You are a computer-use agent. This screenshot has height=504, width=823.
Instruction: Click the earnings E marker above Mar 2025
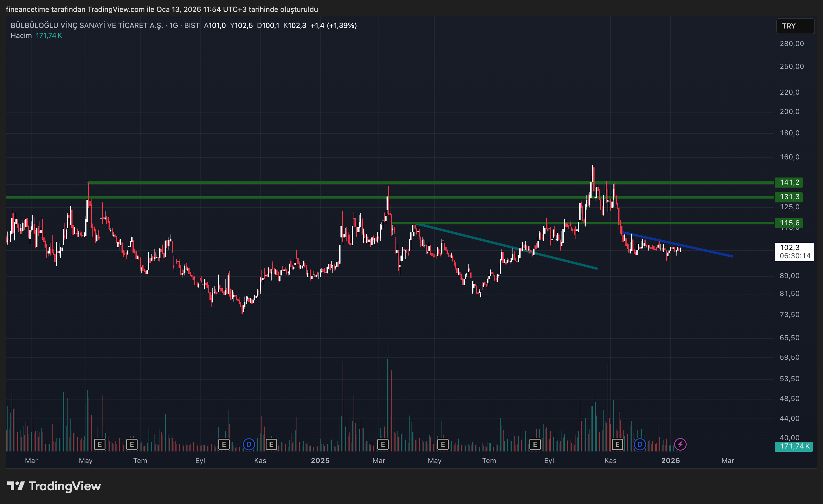pyautogui.click(x=383, y=444)
